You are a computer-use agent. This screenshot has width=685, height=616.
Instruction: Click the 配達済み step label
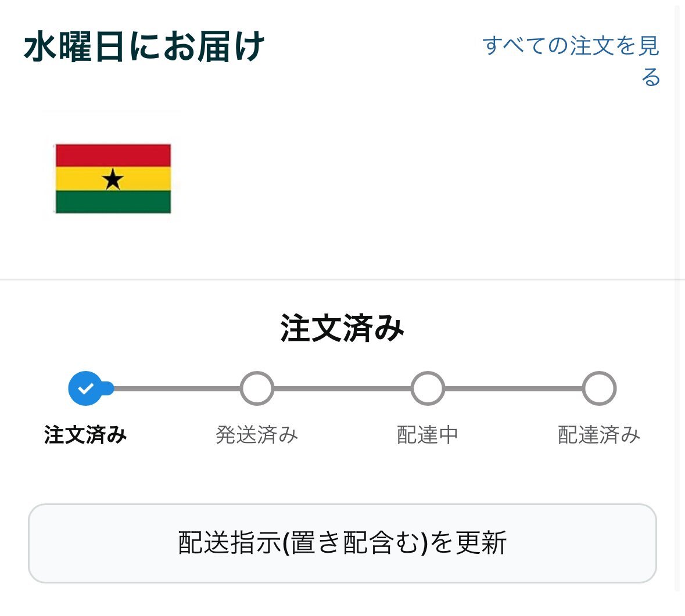coord(599,435)
